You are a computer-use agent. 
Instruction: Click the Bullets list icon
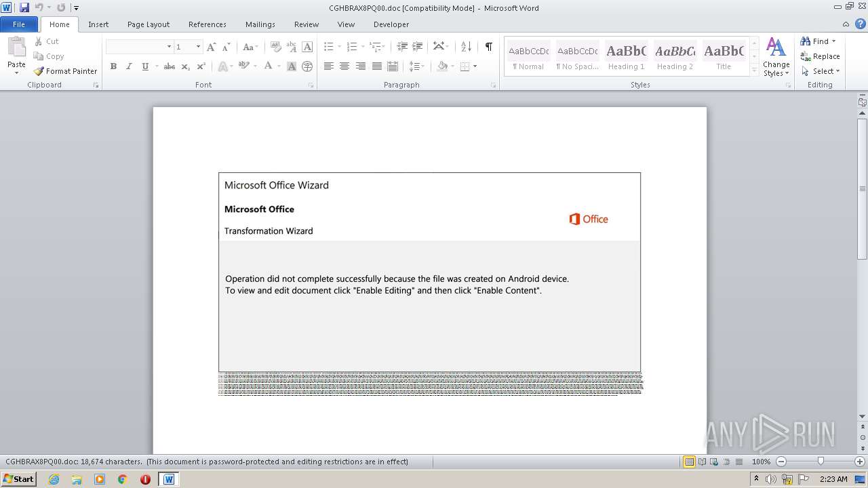tap(328, 47)
